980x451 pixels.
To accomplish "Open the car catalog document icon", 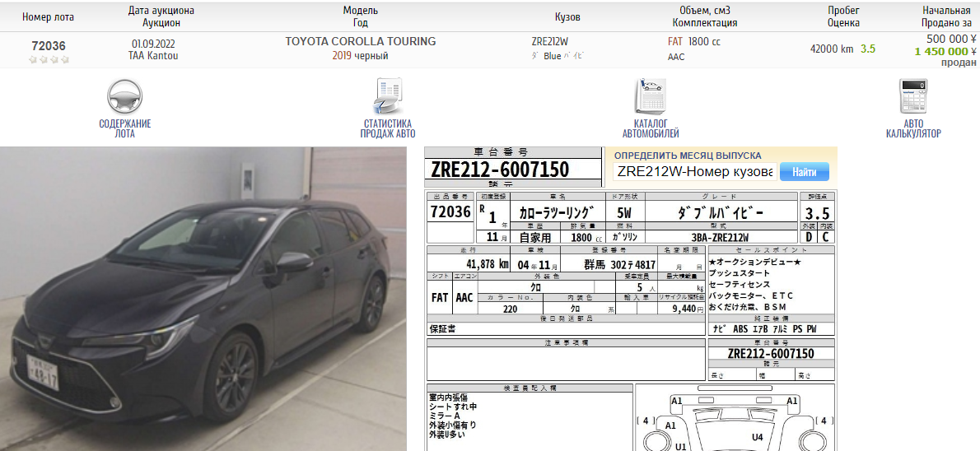I will (x=650, y=96).
